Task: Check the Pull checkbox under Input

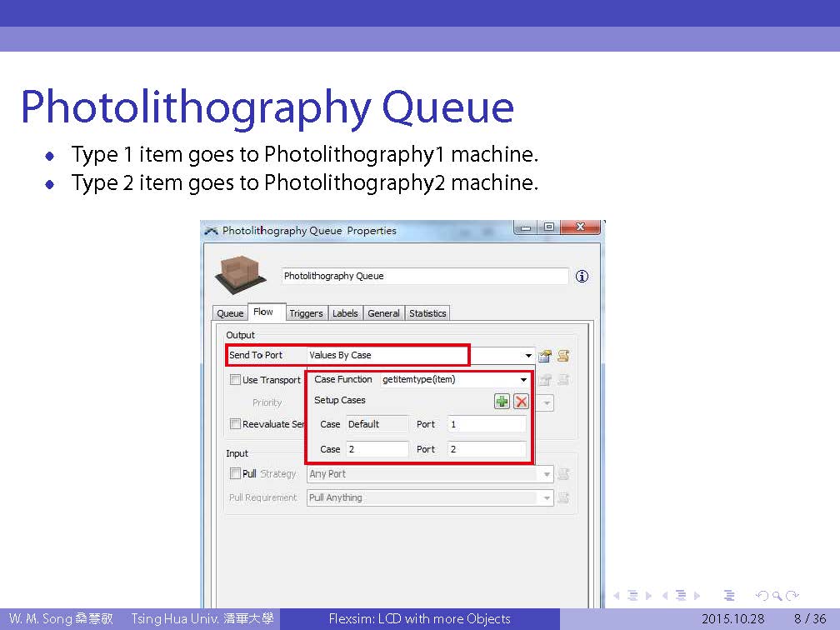Action: (235, 473)
